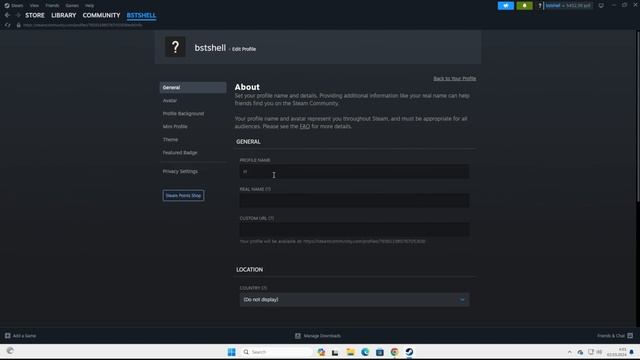Click the question mark avatar beside bstshell
This screenshot has width=640, height=360.
[x=175, y=47]
